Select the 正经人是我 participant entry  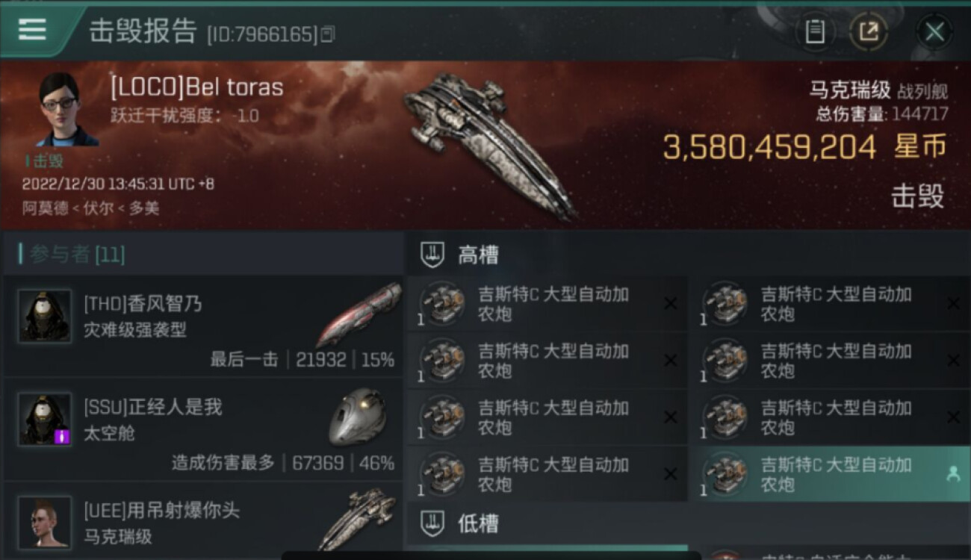pos(203,429)
